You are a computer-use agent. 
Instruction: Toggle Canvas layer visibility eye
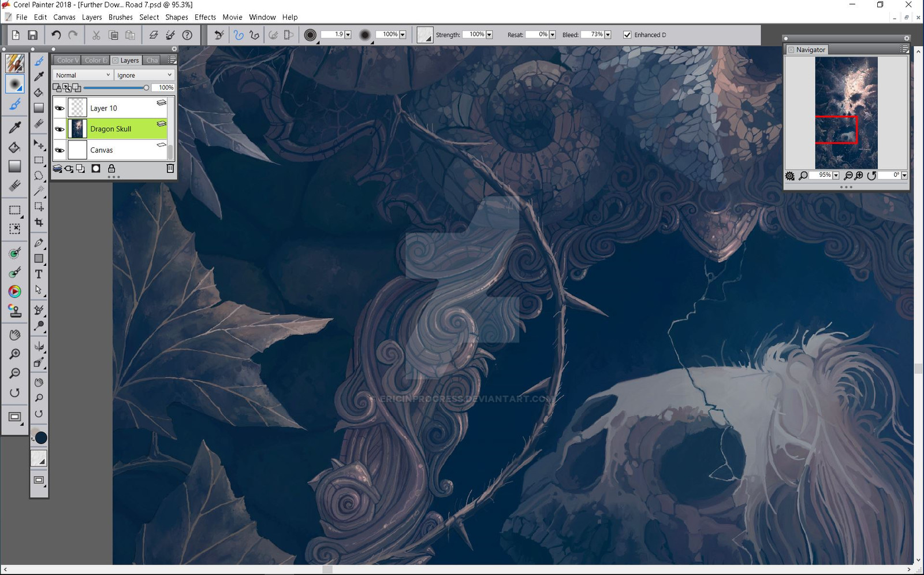59,150
